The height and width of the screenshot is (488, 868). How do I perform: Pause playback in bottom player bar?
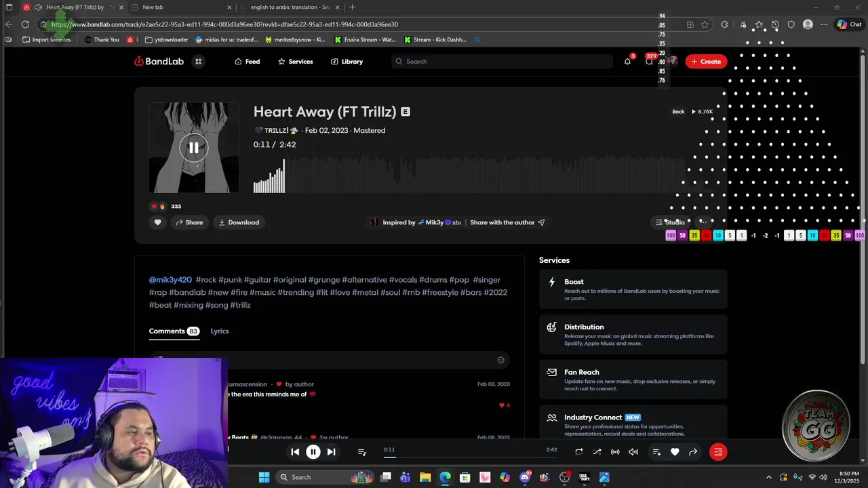point(313,451)
